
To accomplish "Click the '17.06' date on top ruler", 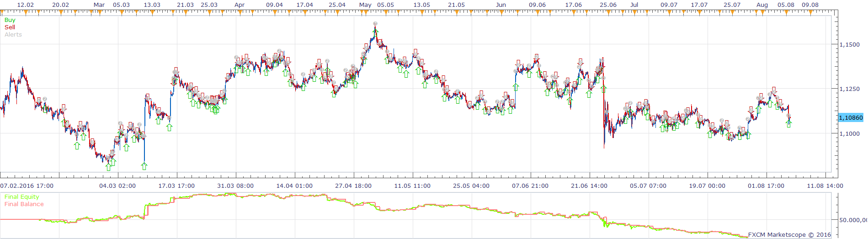I will pyautogui.click(x=573, y=5).
